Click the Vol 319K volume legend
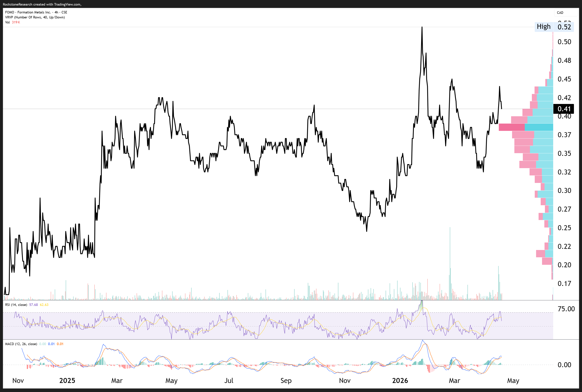This screenshot has height=392, width=582. click(x=12, y=22)
